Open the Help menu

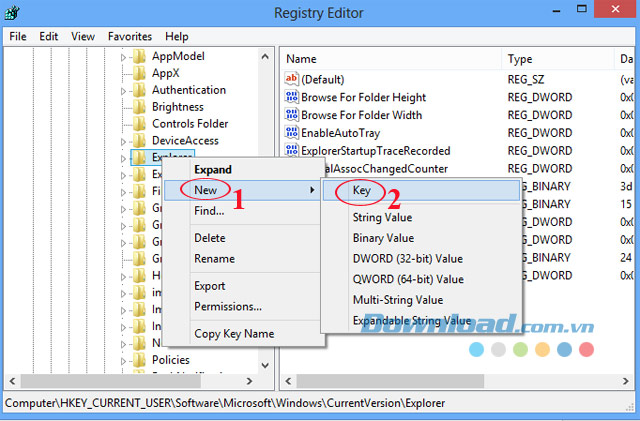[x=177, y=37]
